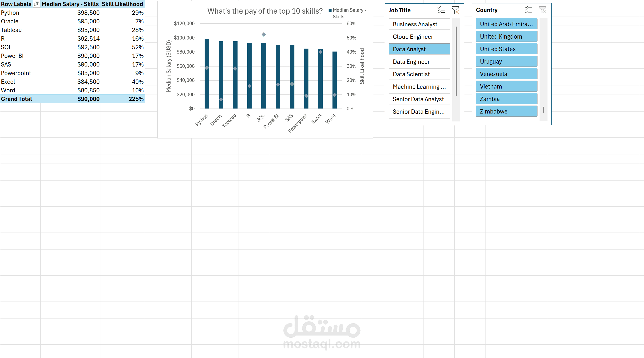Image resolution: width=644 pixels, height=358 pixels.
Task: Select Data Analyst in Job Title slicer
Action: pyautogui.click(x=419, y=49)
